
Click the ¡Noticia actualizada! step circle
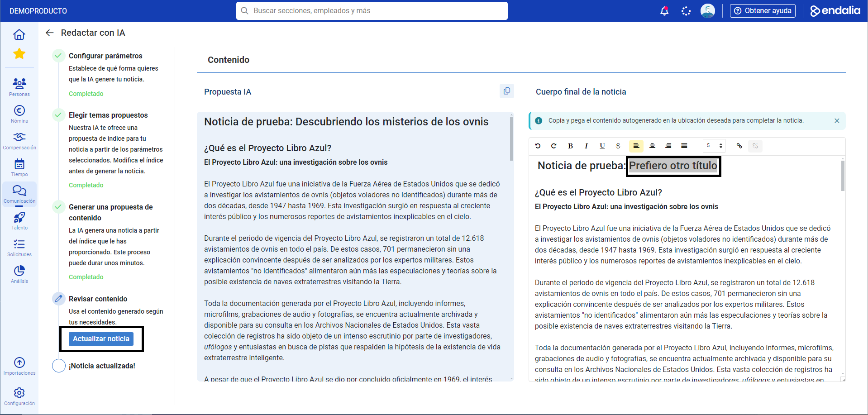pos(59,366)
